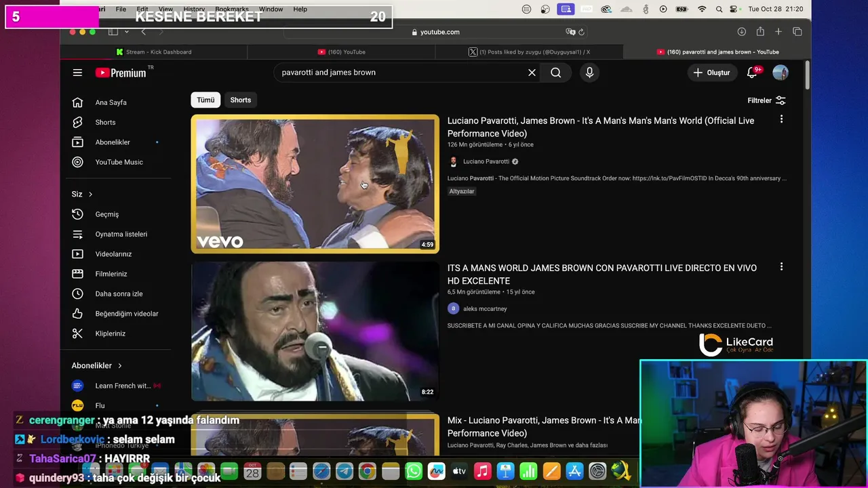Open the Oluştur create menu

coord(711,73)
